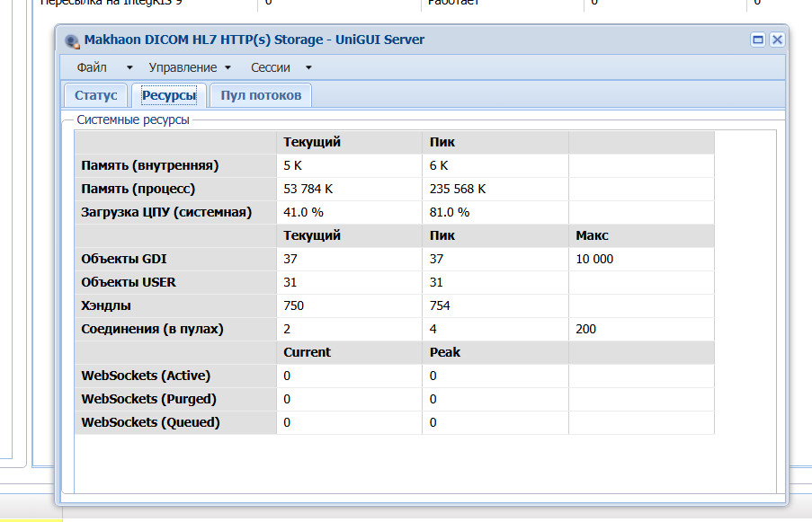The width and height of the screenshot is (812, 522).
Task: Click the Объекты GDI row label
Action: click(124, 259)
